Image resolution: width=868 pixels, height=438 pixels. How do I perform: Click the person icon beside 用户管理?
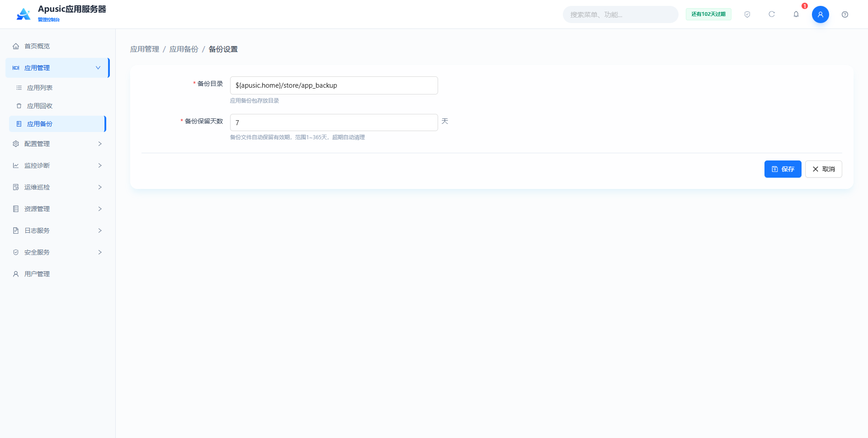click(16, 274)
